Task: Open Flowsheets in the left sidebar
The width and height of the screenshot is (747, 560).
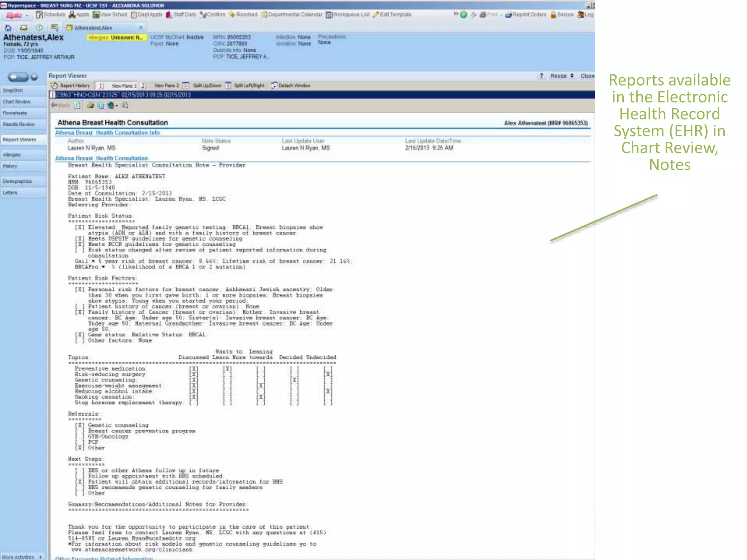Action: pos(23,113)
